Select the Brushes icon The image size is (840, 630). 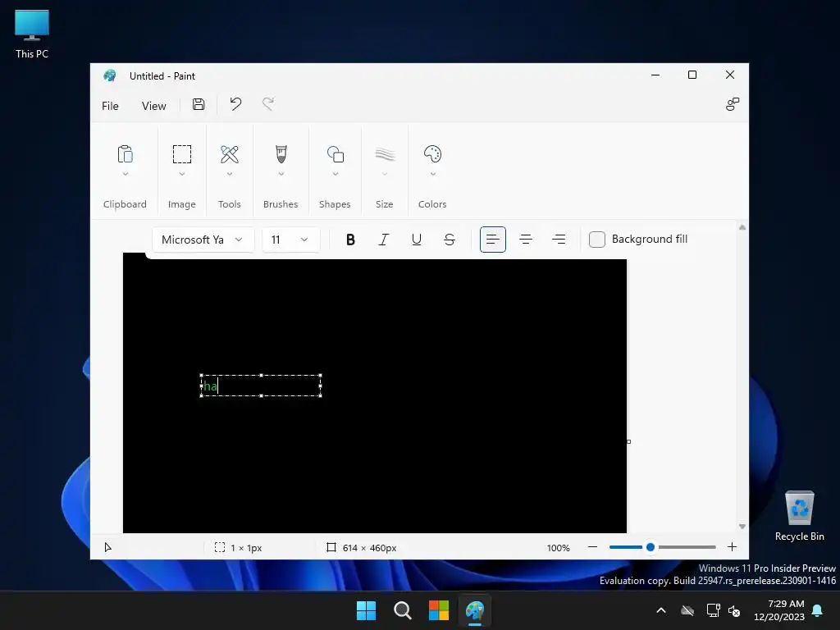(281, 154)
